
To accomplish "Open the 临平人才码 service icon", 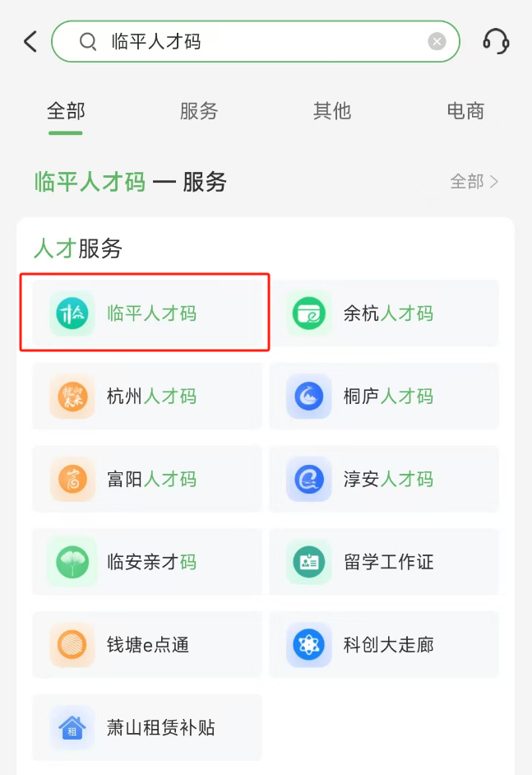I will 72,313.
